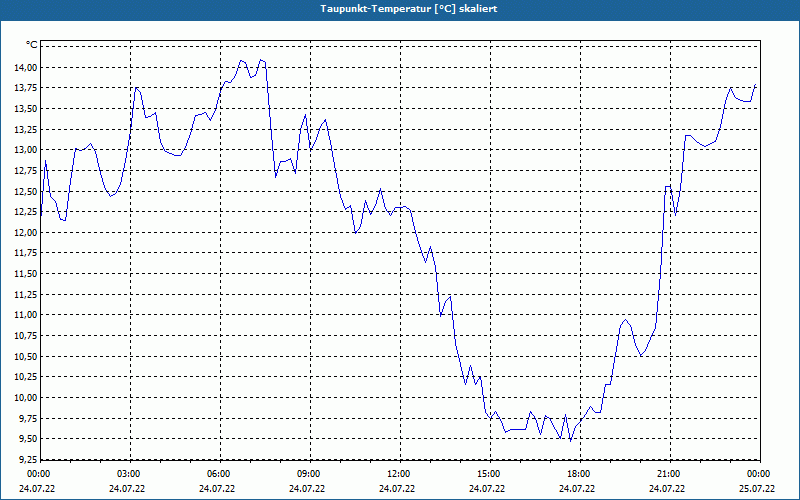Click the 13,75 y-axis label

[26, 88]
